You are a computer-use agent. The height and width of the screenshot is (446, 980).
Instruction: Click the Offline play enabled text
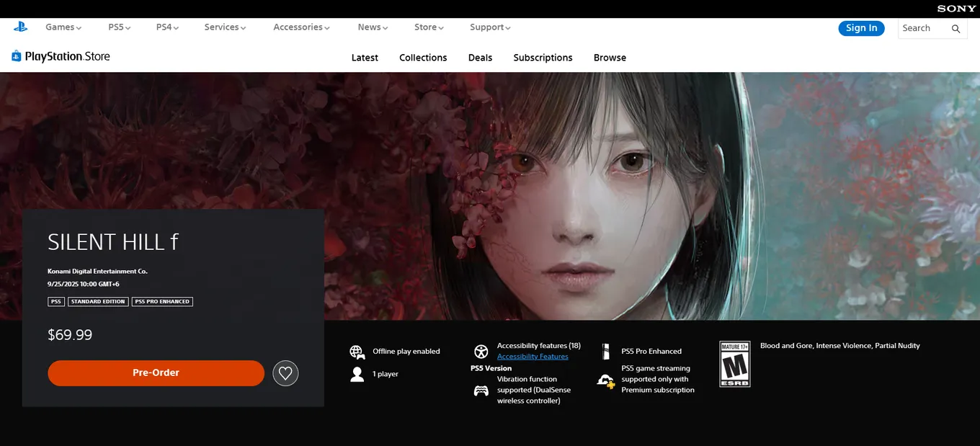(x=406, y=352)
